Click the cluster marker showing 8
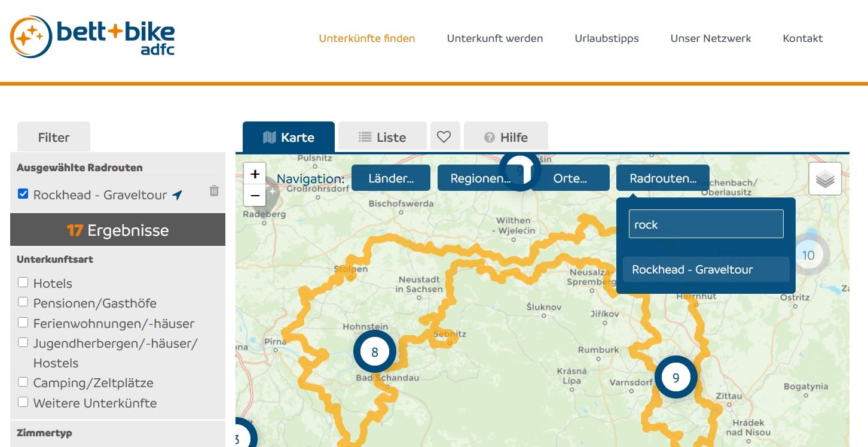Image resolution: width=868 pixels, height=447 pixels. click(375, 352)
